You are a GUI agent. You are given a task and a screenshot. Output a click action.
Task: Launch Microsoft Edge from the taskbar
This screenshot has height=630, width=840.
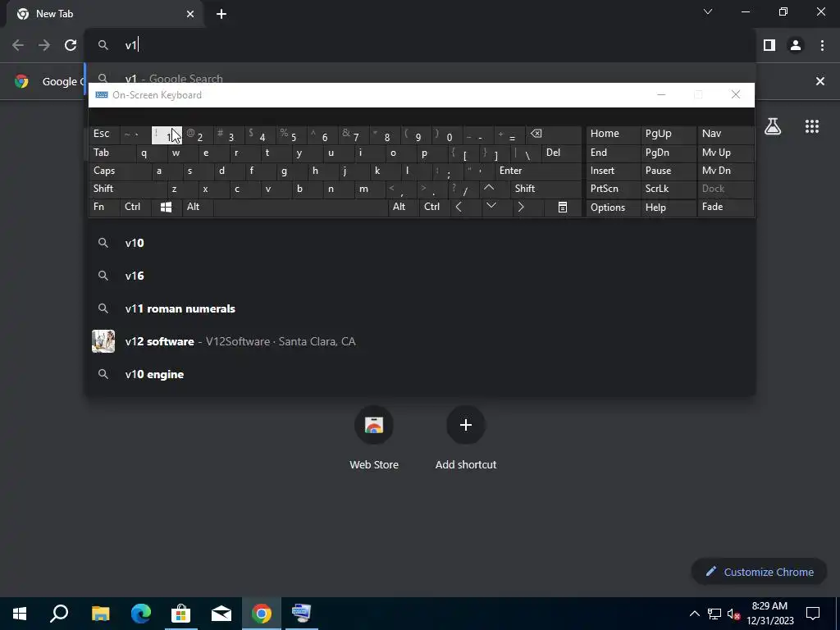pos(141,614)
